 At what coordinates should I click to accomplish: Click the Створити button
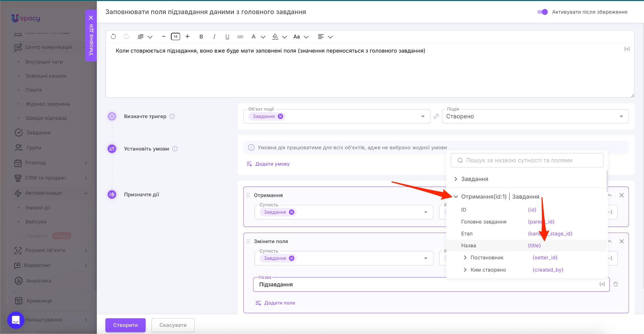[x=125, y=325]
